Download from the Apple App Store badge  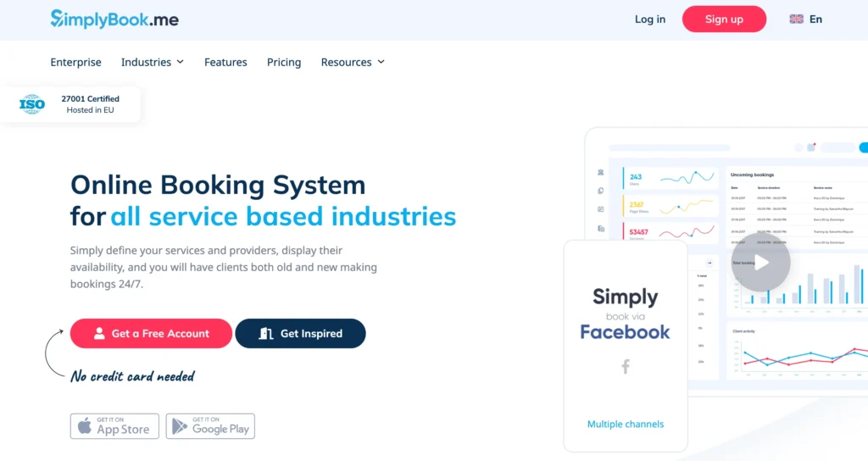click(x=114, y=426)
